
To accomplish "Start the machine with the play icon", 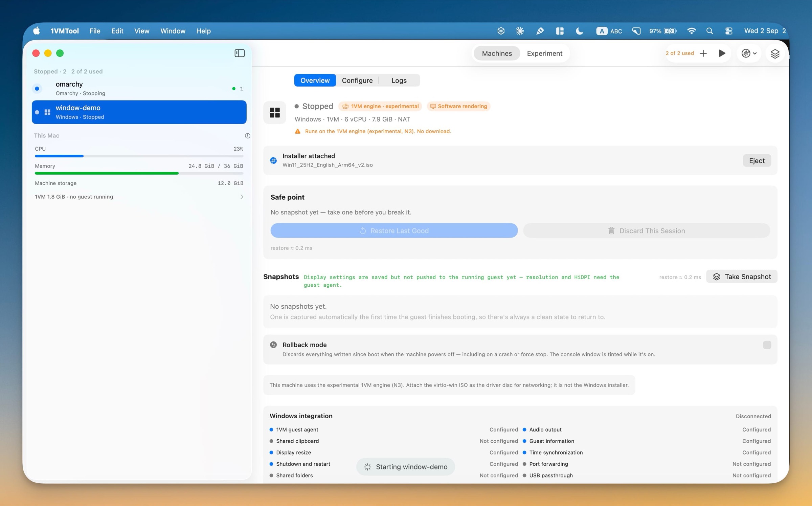I will [722, 53].
